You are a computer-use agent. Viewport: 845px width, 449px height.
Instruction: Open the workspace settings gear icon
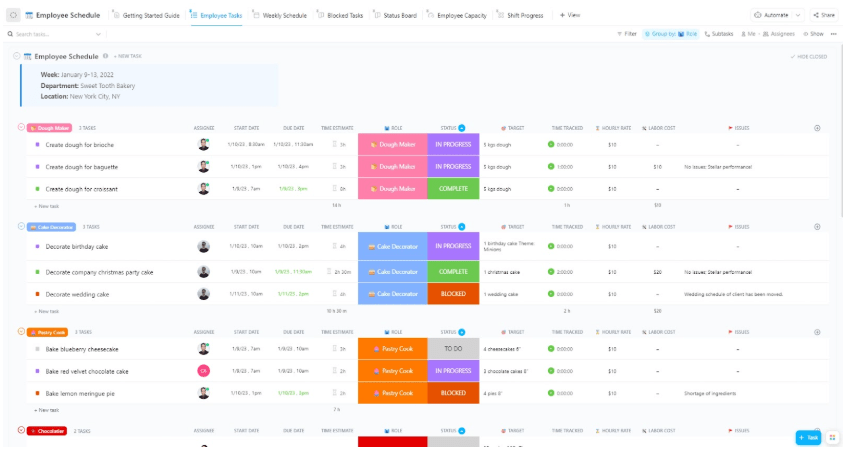[13, 15]
